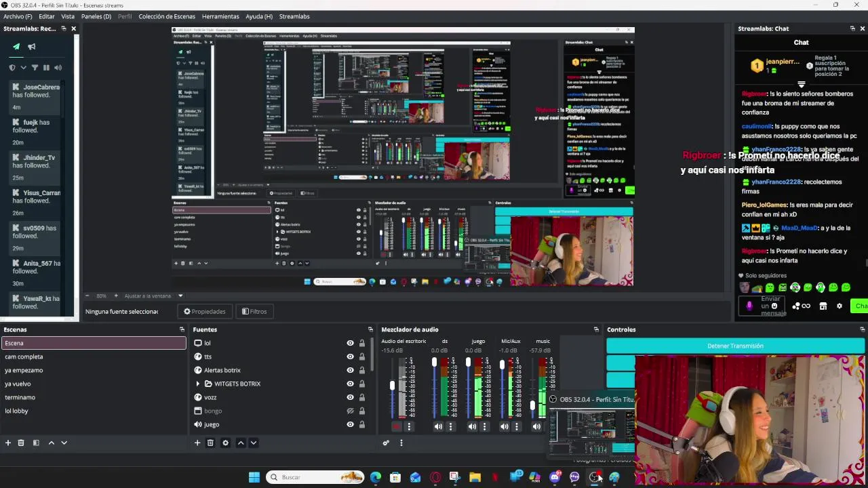Image resolution: width=868 pixels, height=488 pixels.
Task: Open File Explorer from the taskbar
Action: tap(475, 477)
